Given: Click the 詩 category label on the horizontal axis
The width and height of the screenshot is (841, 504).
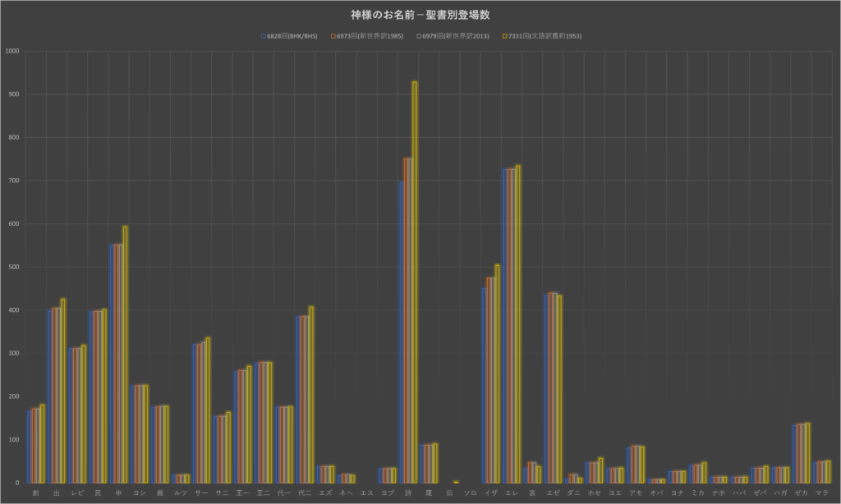Looking at the screenshot, I should tap(408, 493).
